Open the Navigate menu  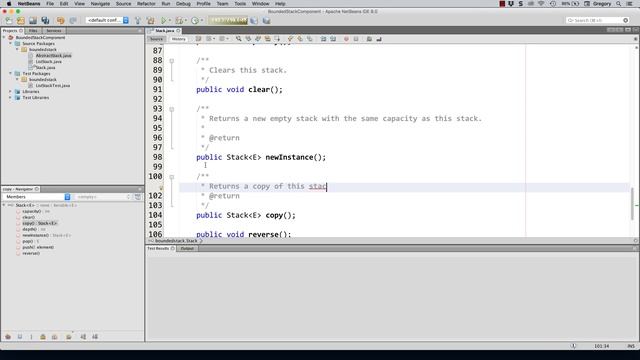tap(100, 4)
